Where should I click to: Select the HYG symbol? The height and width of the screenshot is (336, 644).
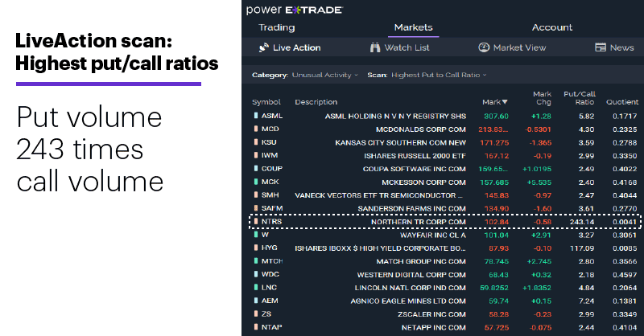point(270,248)
